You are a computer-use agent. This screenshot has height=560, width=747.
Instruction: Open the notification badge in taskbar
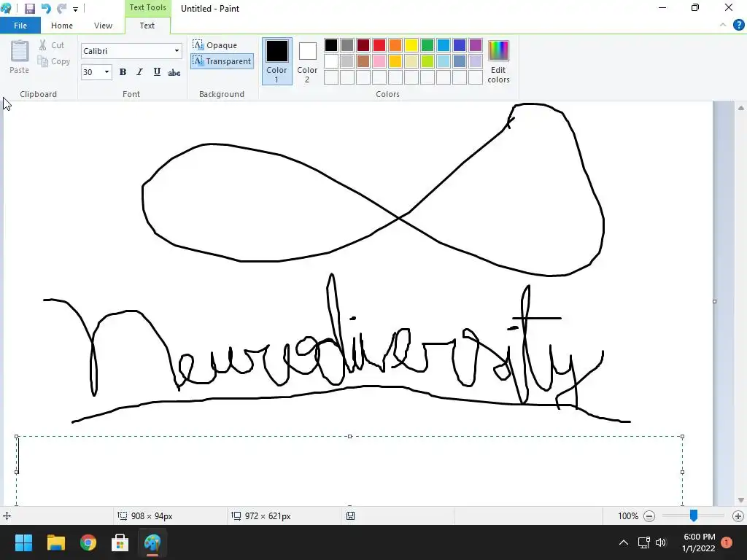click(x=727, y=542)
